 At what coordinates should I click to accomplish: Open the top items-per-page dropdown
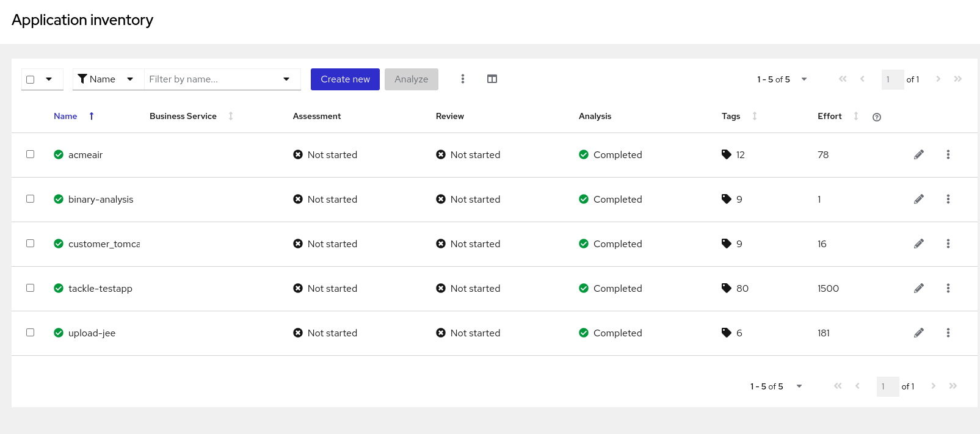point(804,79)
